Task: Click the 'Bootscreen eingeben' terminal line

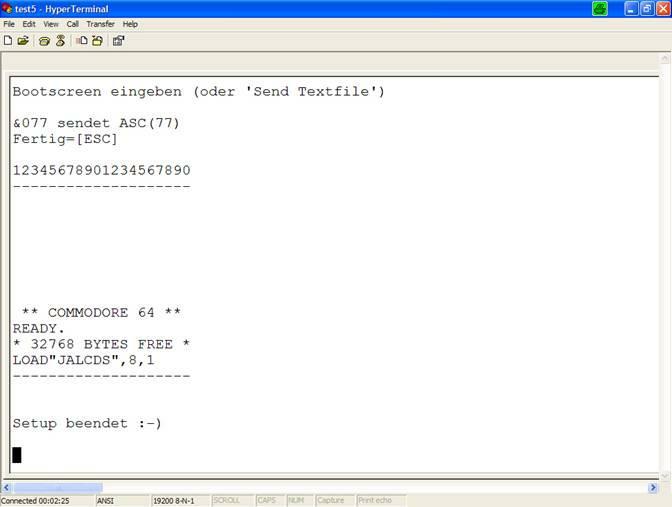Action: click(199, 92)
